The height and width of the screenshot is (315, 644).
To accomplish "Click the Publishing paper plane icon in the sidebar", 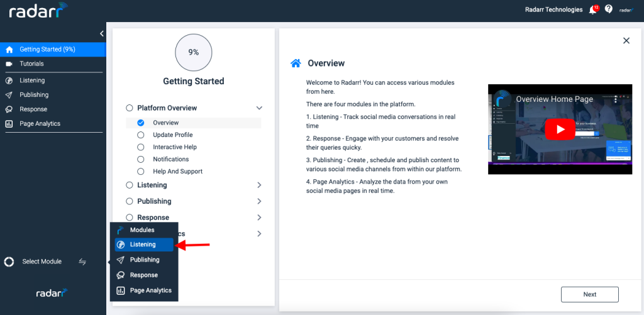I will click(9, 95).
